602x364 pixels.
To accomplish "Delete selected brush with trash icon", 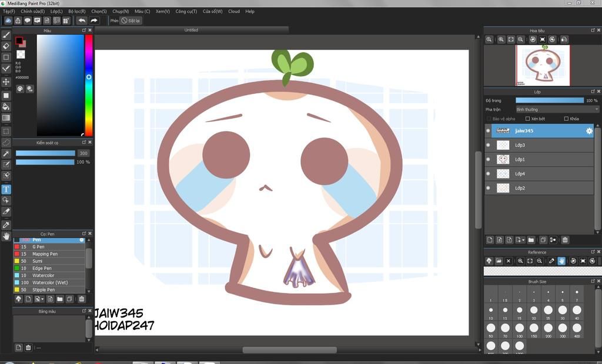I will point(81,299).
